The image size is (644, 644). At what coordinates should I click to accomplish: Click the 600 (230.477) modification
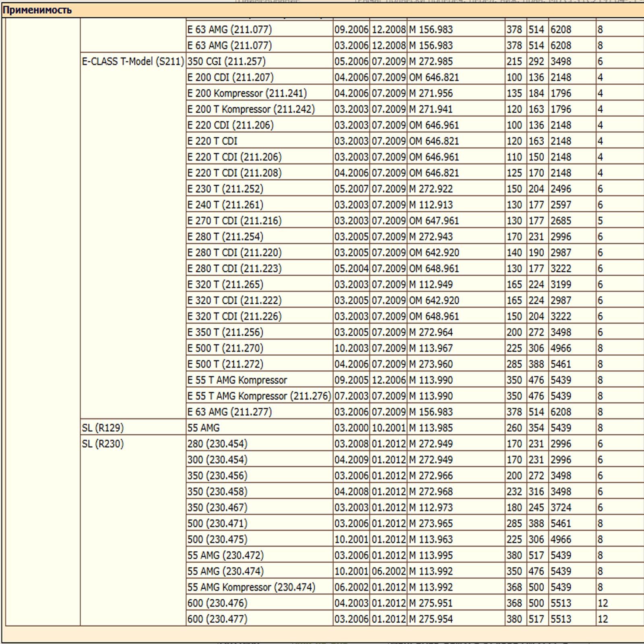(x=217, y=619)
